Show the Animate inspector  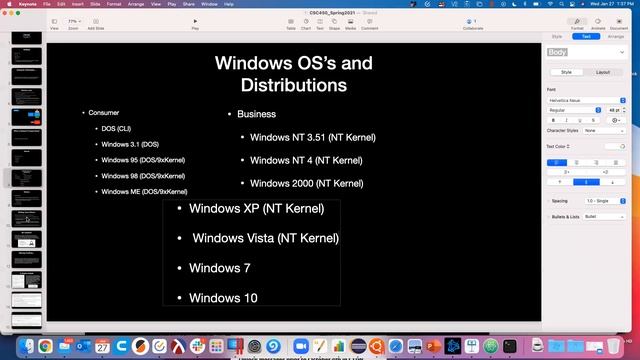pyautogui.click(x=598, y=24)
